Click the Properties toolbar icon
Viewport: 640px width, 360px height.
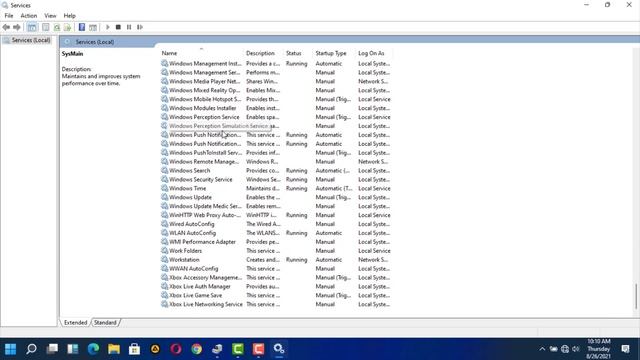46,27
